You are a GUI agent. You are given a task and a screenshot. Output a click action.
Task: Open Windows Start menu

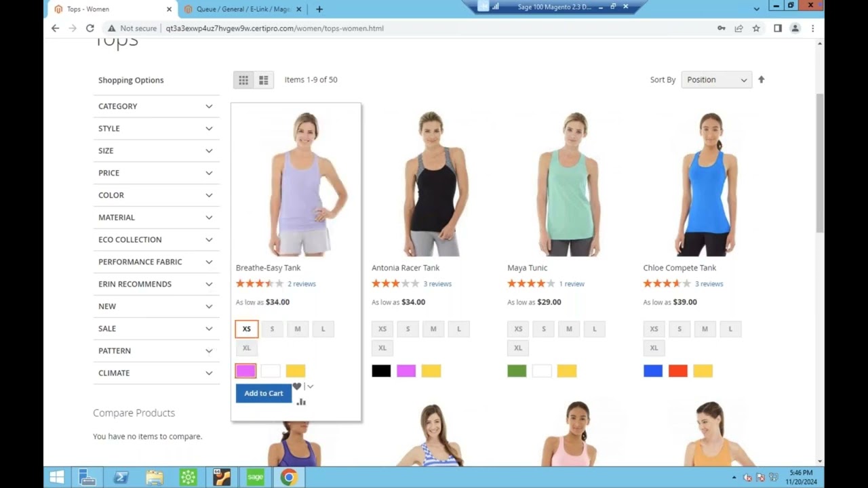click(57, 477)
